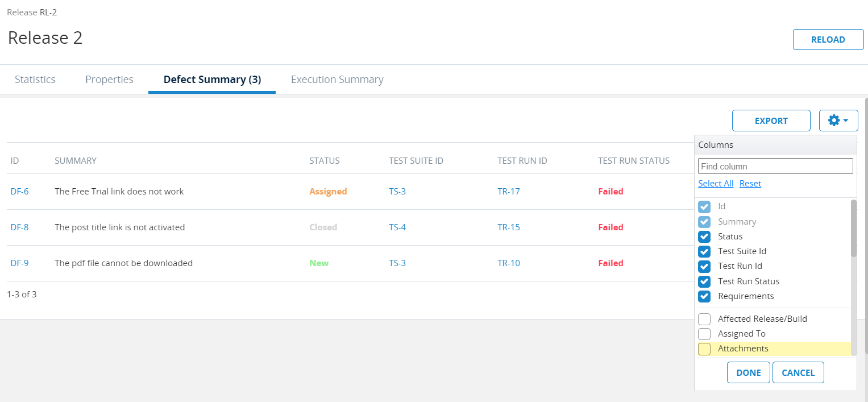Click the columns list scrollbar
Screen dimensions: 868x402
click(x=853, y=227)
